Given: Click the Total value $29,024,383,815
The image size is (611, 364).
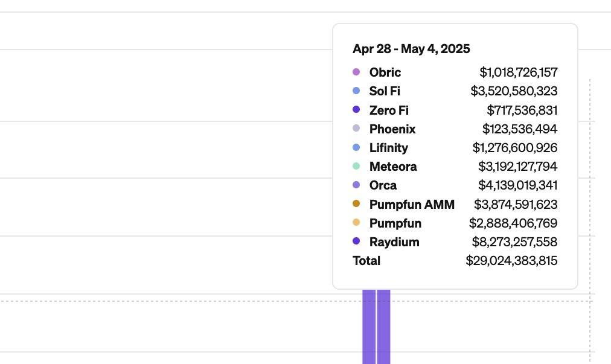Looking at the screenshot, I should [x=511, y=261].
